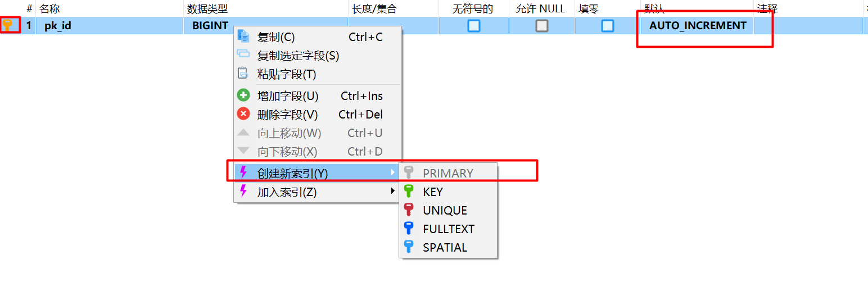The height and width of the screenshot is (296, 868).
Task: Click the 默认 column header
Action: [x=654, y=9]
